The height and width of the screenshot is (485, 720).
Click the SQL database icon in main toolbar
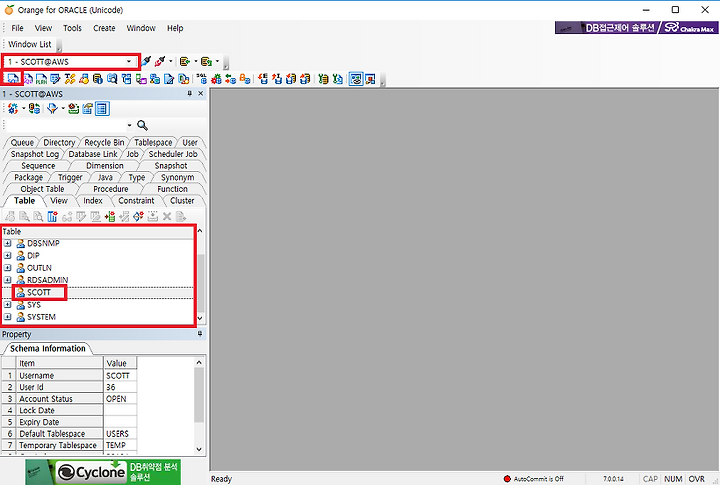click(201, 79)
